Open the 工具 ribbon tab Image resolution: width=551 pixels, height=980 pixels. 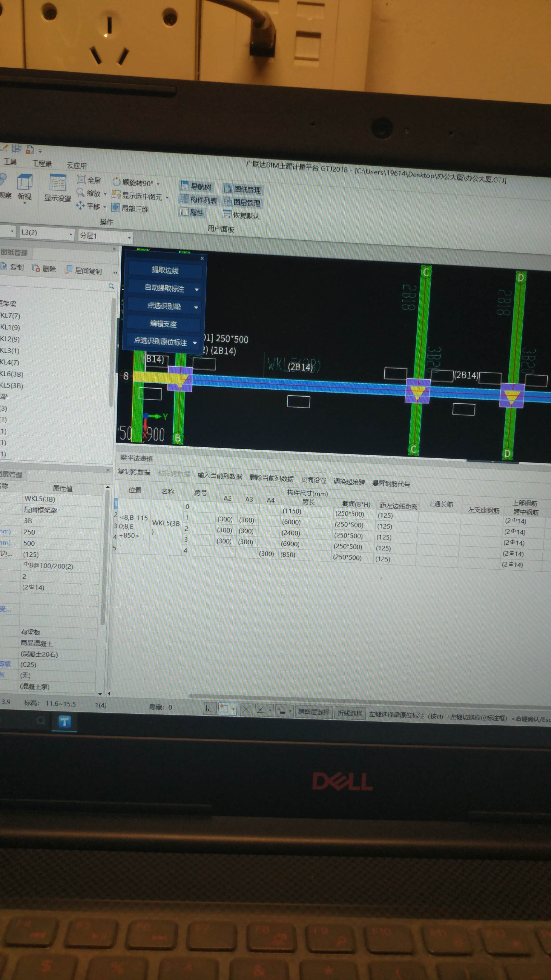[x=10, y=162]
